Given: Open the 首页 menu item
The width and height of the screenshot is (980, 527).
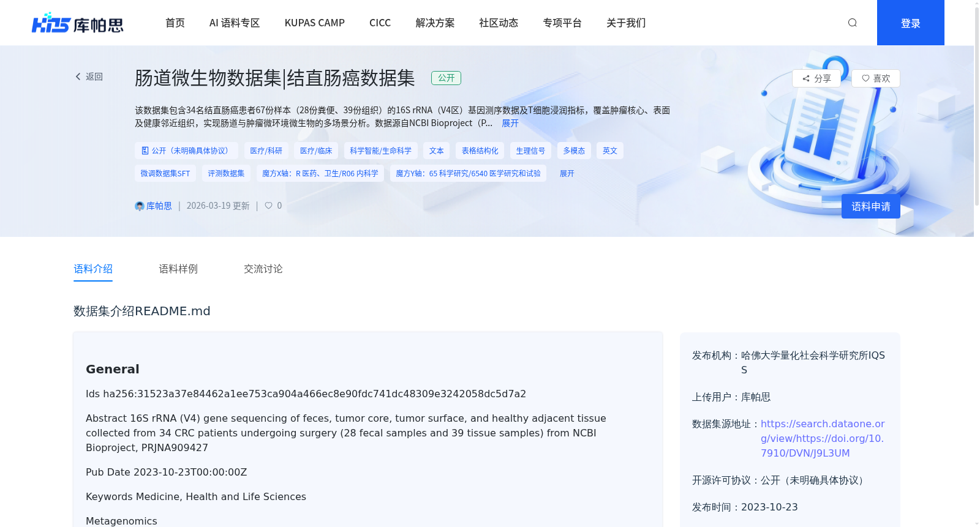Looking at the screenshot, I should [175, 23].
